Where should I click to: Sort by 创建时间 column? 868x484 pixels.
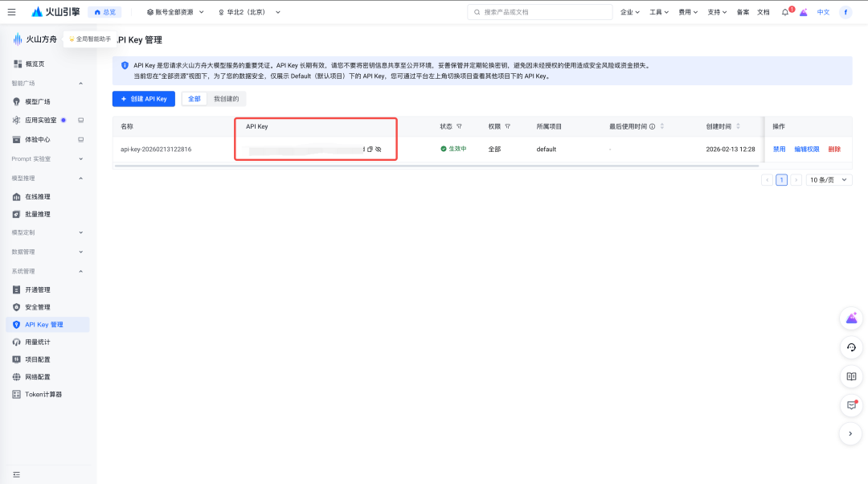pyautogui.click(x=738, y=126)
